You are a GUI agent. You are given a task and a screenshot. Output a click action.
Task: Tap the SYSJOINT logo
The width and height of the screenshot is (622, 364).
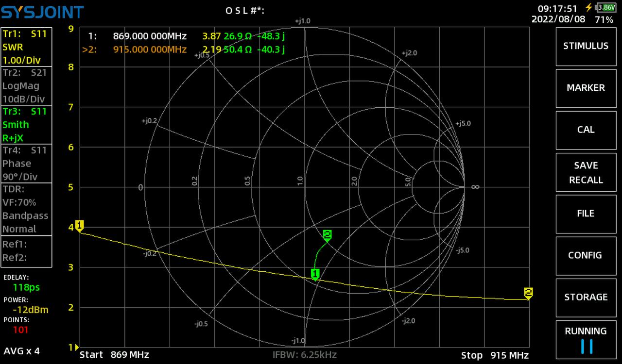(x=42, y=12)
